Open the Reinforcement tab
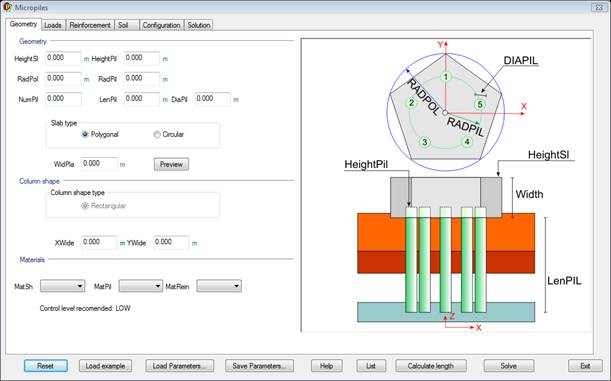This screenshot has width=611, height=381. coord(90,25)
